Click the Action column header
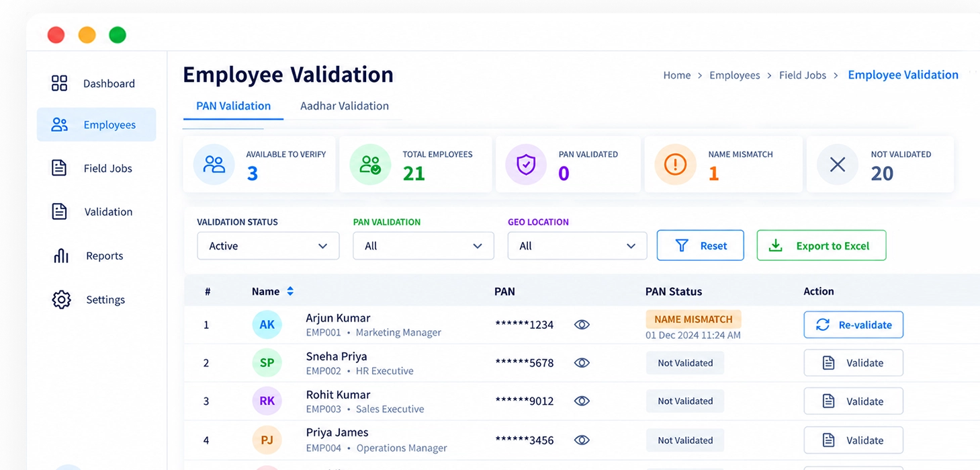 point(818,291)
